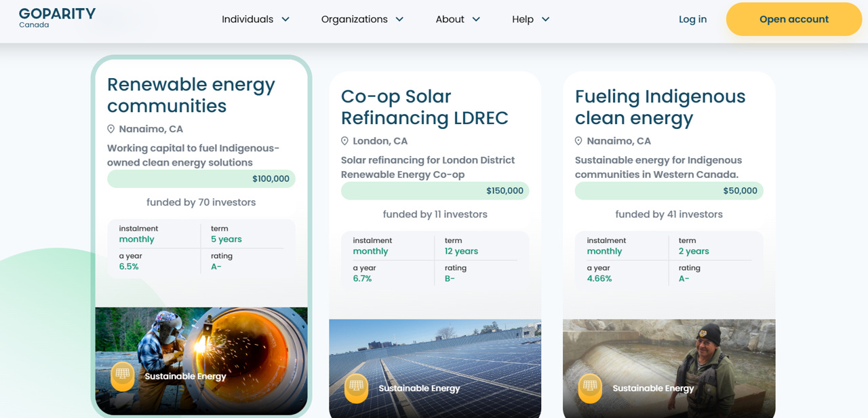
Task: Click the A- rating in Renewable energy communities card
Action: click(216, 267)
